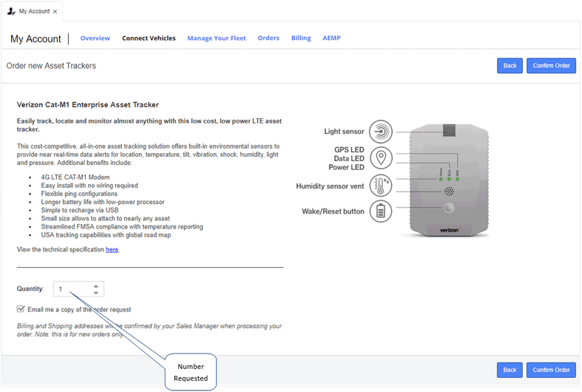Click the Light sensor icon

[x=381, y=132]
